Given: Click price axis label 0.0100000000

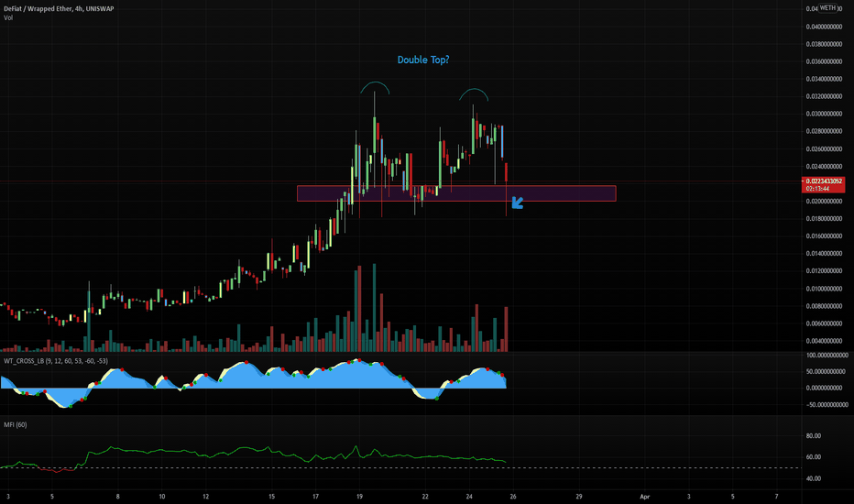Looking at the screenshot, I should pyautogui.click(x=824, y=289).
